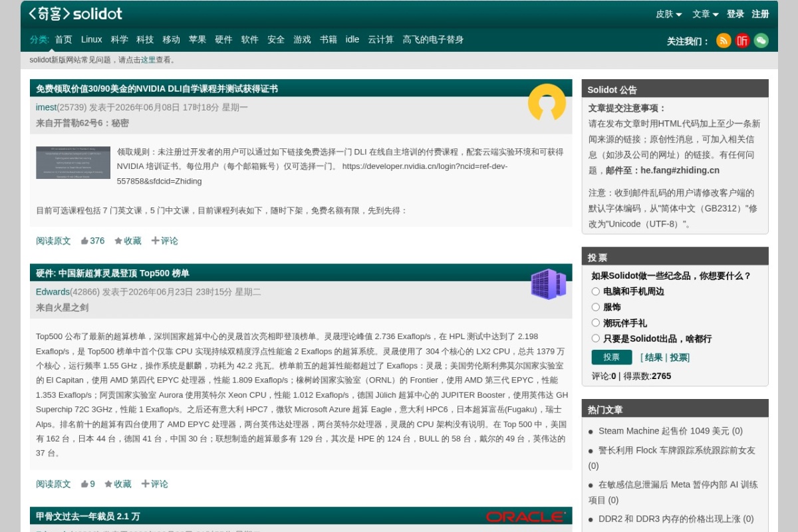
Task: Open the WeChat follow icon
Action: tap(761, 41)
